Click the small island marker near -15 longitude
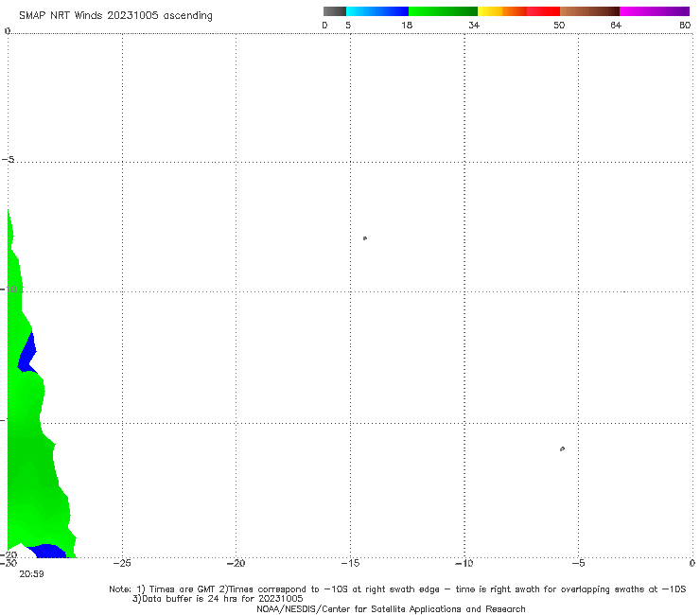Screen dimensions: 700x615 point(365,238)
